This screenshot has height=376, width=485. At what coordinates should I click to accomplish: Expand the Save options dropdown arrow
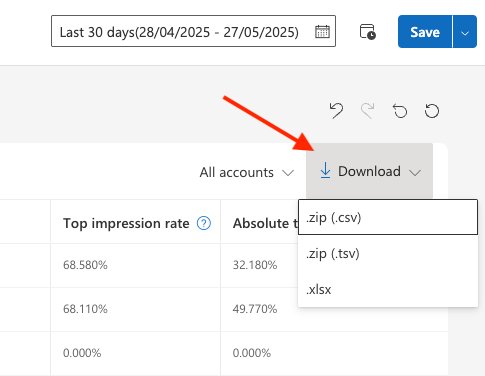coord(465,32)
